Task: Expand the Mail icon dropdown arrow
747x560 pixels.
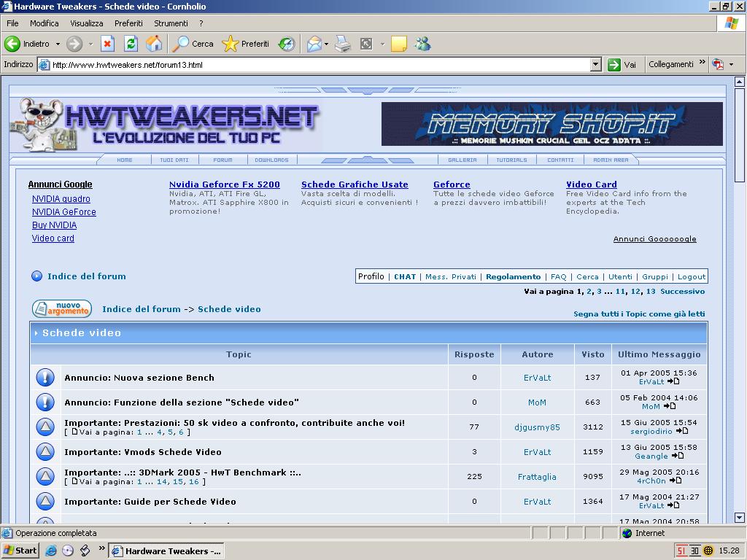Action: click(326, 44)
